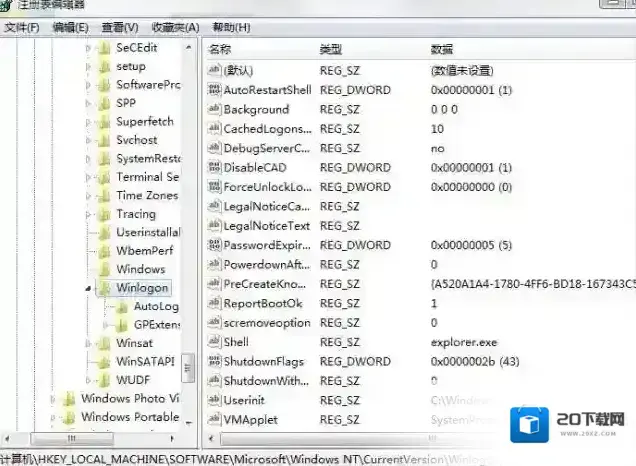
Task: Click the tree pane vertical scrollbar thumb
Action: [188, 367]
